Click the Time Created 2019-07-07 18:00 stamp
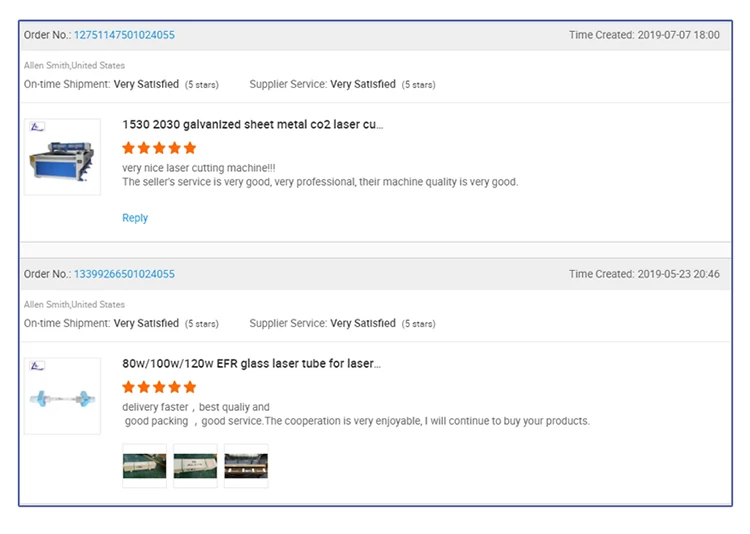Viewport: 750px width, 534px height. coord(644,35)
